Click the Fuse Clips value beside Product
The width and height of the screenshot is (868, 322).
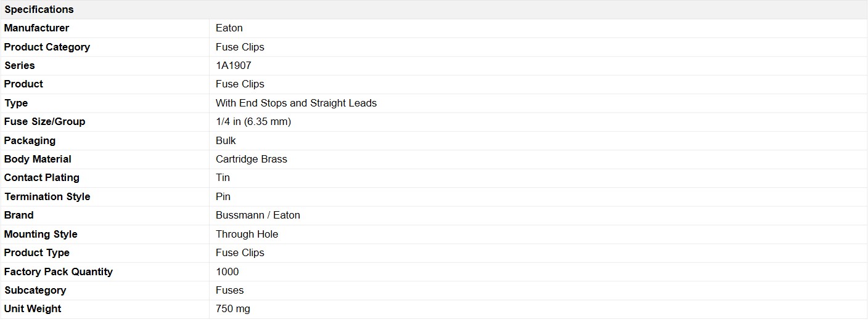[240, 84]
